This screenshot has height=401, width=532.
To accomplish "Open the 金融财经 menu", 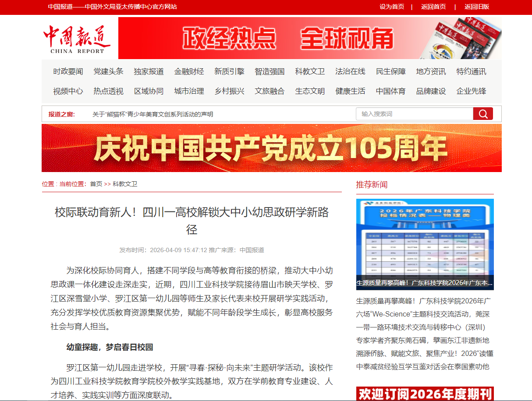I will 189,71.
